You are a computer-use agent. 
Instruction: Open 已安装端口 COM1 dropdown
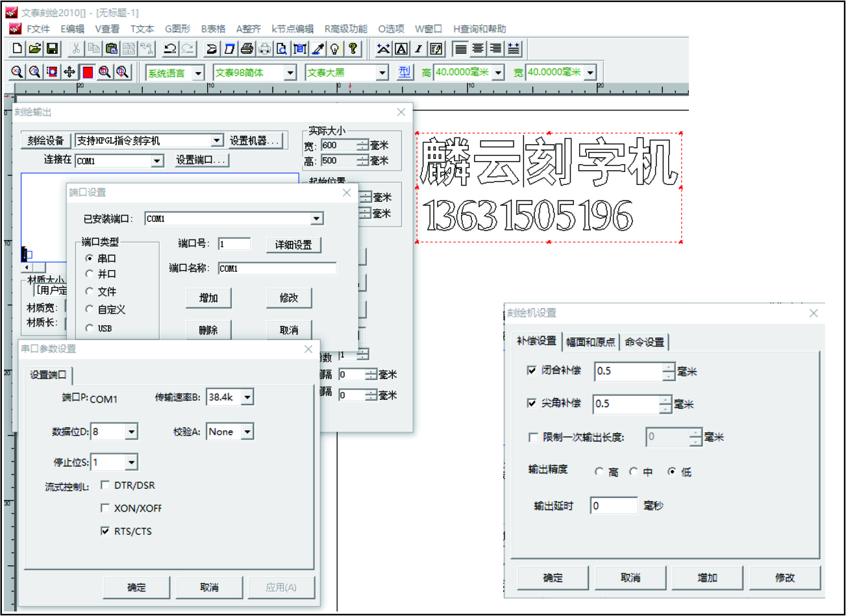pyautogui.click(x=317, y=219)
